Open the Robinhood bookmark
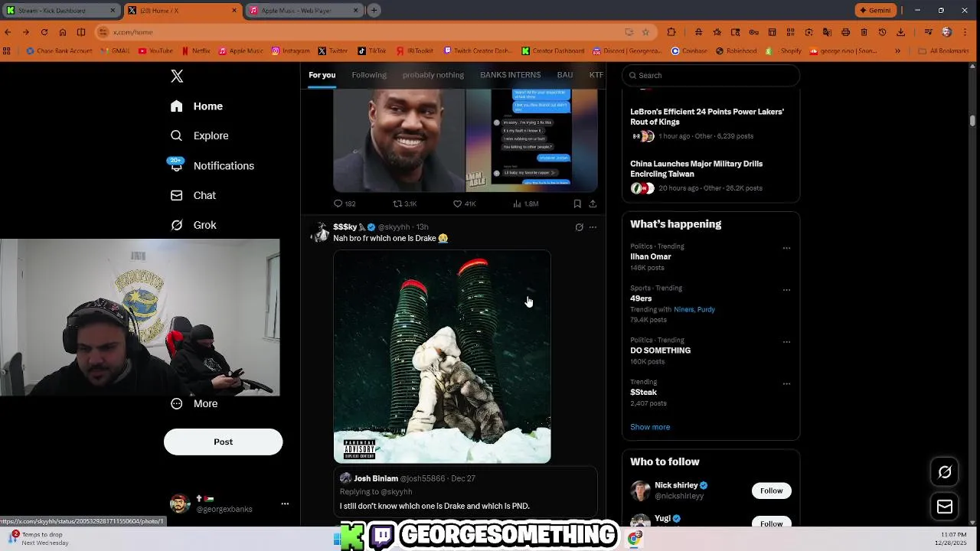The height and width of the screenshot is (551, 980). click(737, 51)
